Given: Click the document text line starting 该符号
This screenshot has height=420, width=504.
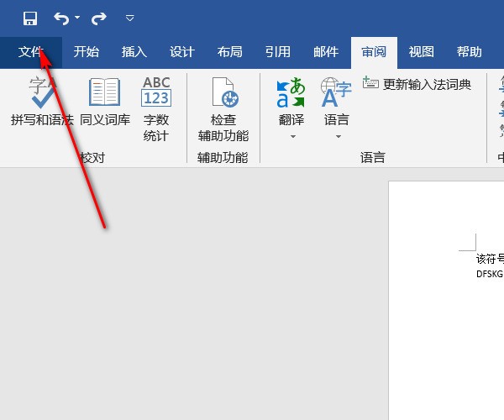Looking at the screenshot, I should (490, 259).
